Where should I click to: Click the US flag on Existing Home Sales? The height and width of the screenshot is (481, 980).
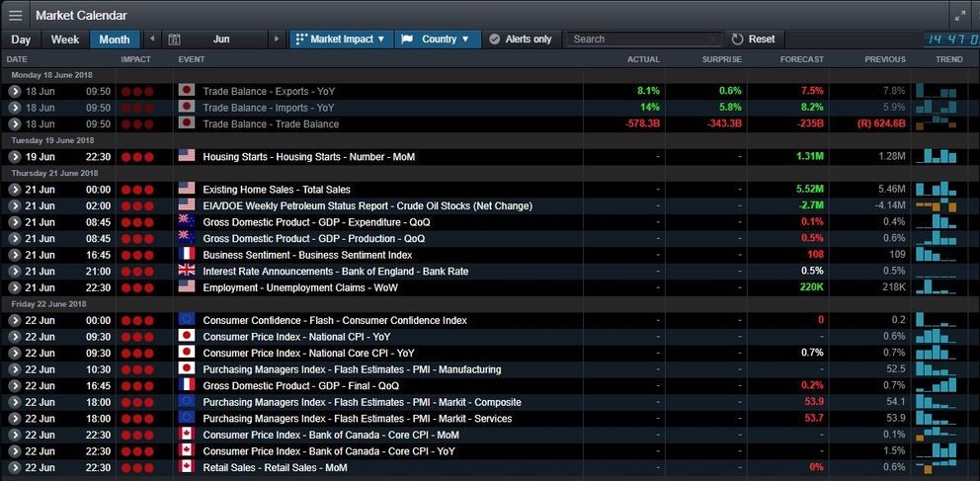point(187,189)
